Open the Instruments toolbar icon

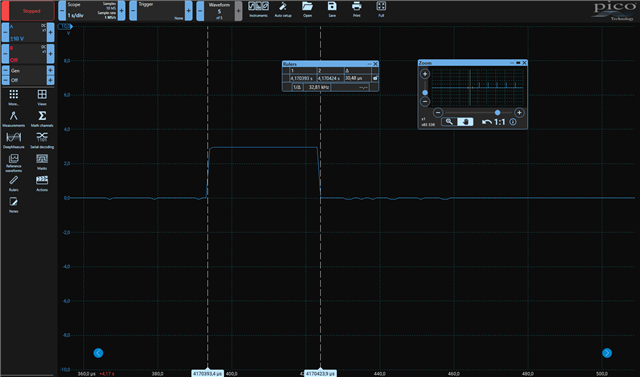tap(258, 9)
